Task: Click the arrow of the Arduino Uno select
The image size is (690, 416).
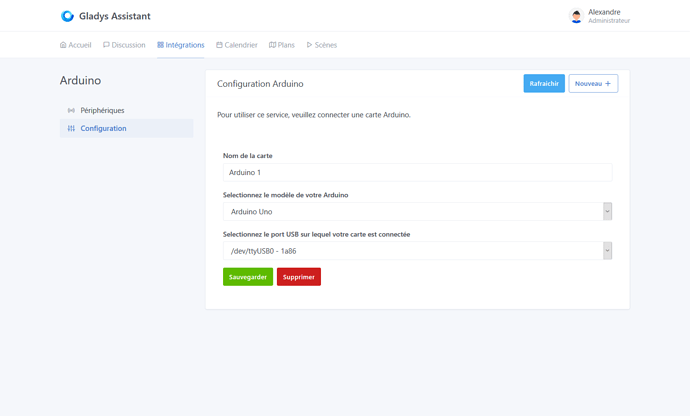Action: pos(607,212)
